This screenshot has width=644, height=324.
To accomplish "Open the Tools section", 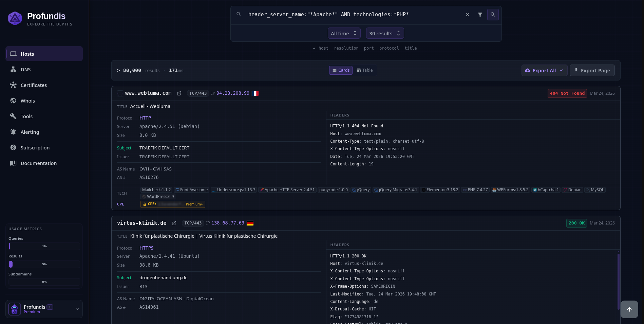I will click(x=44, y=116).
